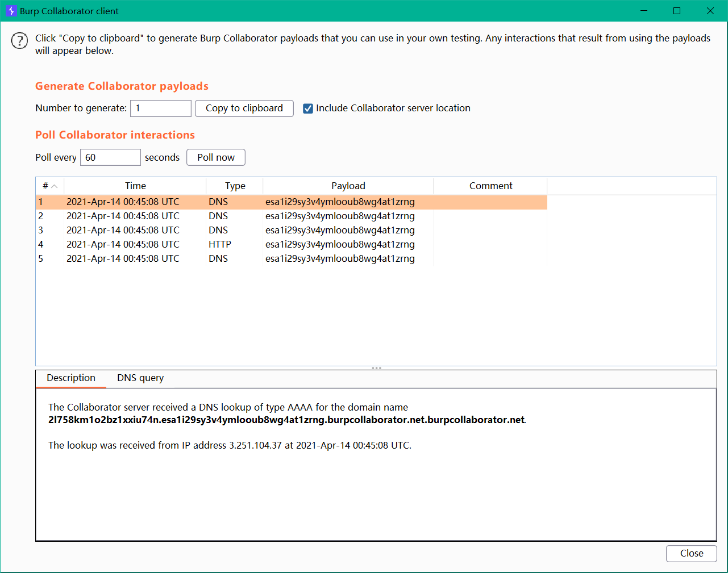Close the window with title bar X
The height and width of the screenshot is (573, 728).
[710, 11]
